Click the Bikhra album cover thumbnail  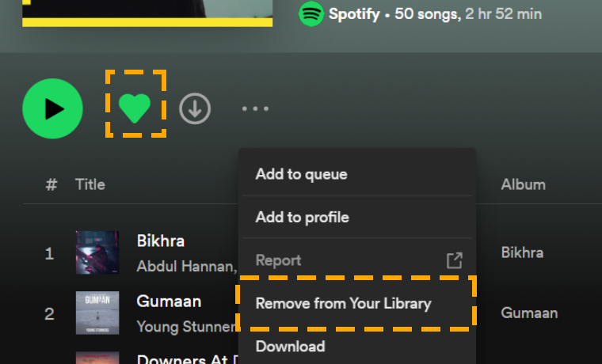97,252
